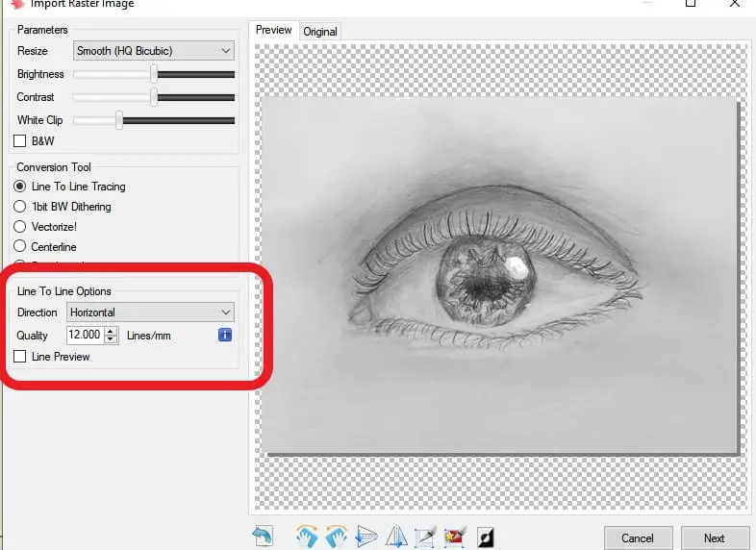Increase Quality with the up stepper arrow

tap(111, 331)
